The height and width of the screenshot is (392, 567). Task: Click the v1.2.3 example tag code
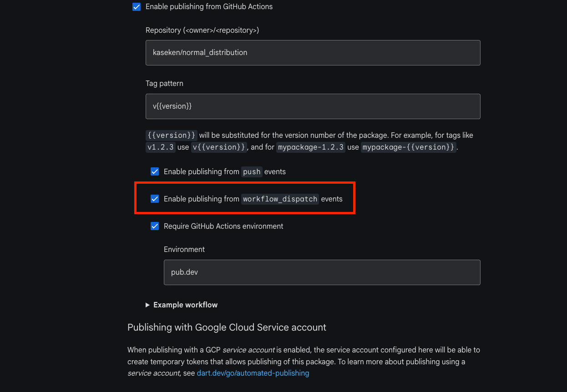point(161,147)
